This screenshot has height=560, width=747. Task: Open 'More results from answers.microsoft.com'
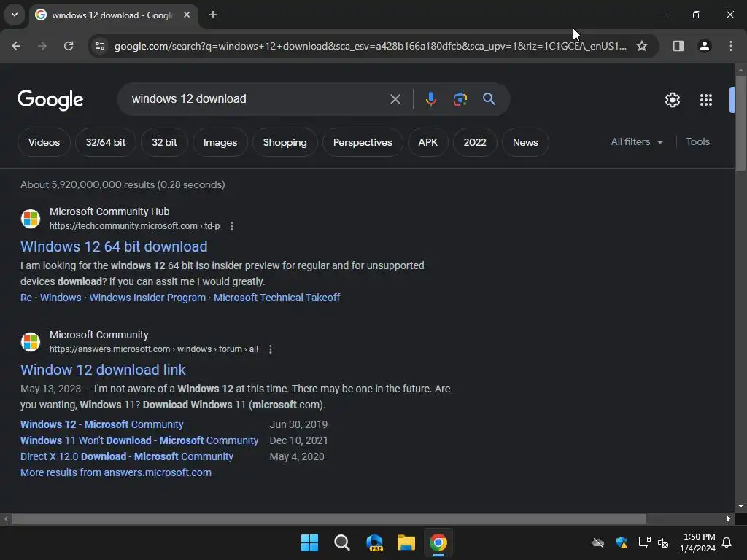[x=116, y=472]
